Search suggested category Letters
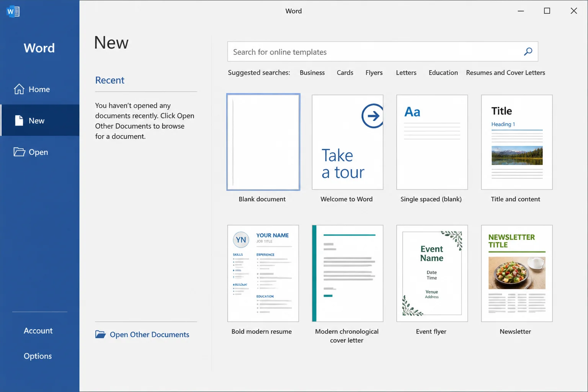The width and height of the screenshot is (588, 392). point(406,72)
